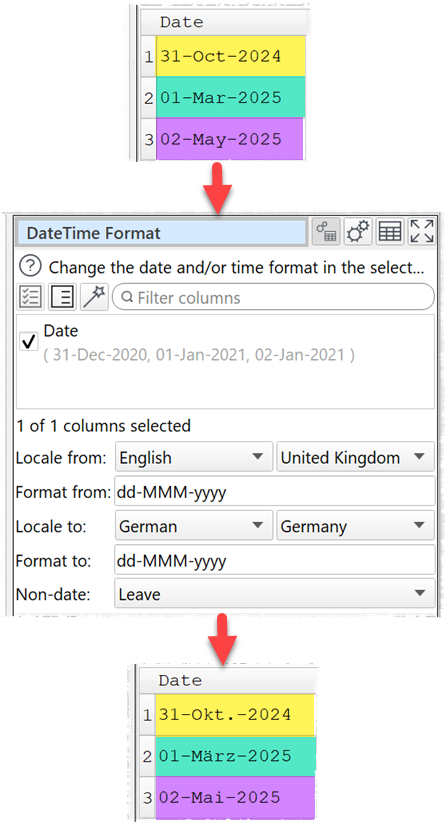Viewport: 446px width, 825px height.
Task: Toggle the Date column checkbox
Action: (28, 341)
